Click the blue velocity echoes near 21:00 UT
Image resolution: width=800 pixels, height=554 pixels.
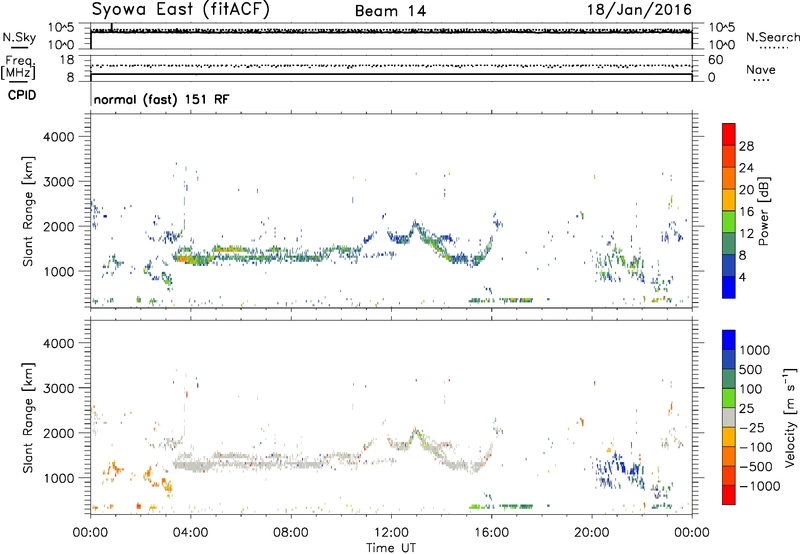click(618, 469)
